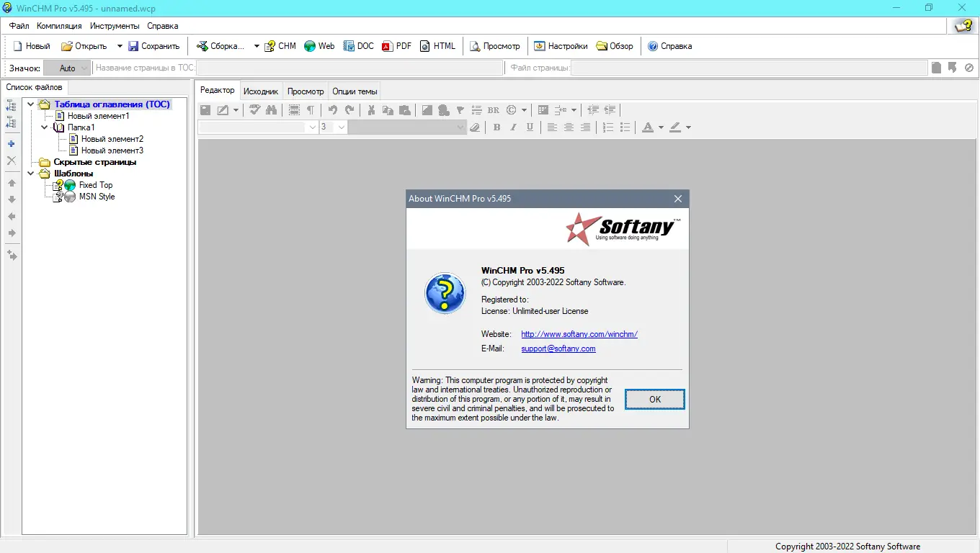The image size is (980, 553).
Task: Click the DOC export toolbar button
Action: click(359, 46)
